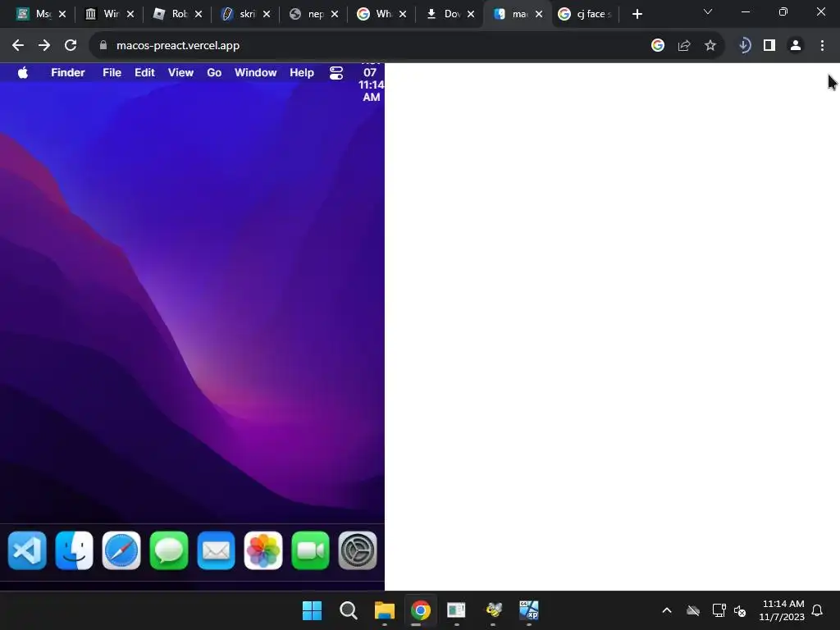Show hidden system tray icons

(667, 610)
